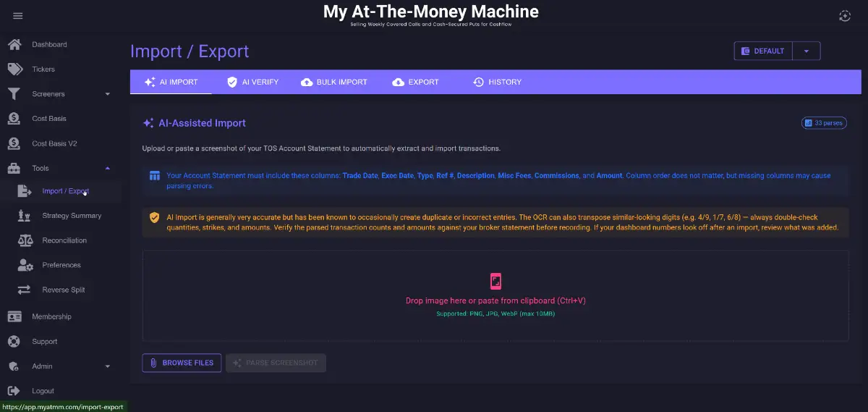Open the HISTORY tab
Image resolution: width=868 pixels, height=412 pixels.
pos(497,82)
